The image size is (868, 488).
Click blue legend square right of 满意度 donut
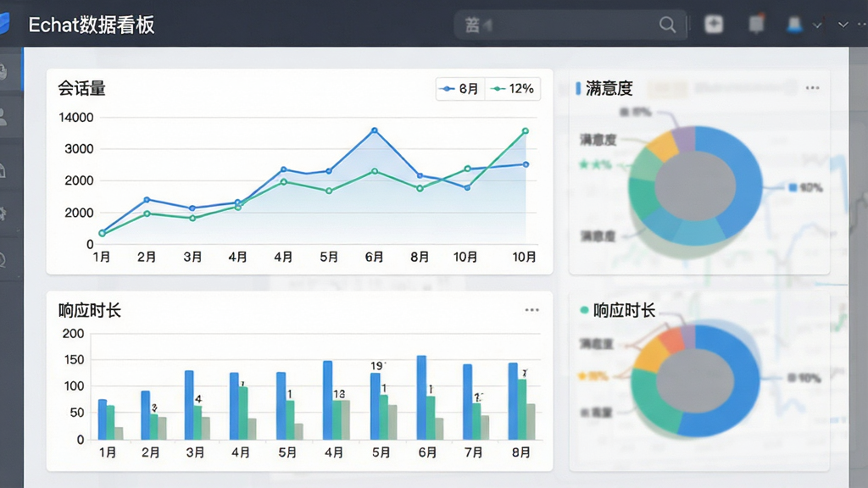coord(793,187)
